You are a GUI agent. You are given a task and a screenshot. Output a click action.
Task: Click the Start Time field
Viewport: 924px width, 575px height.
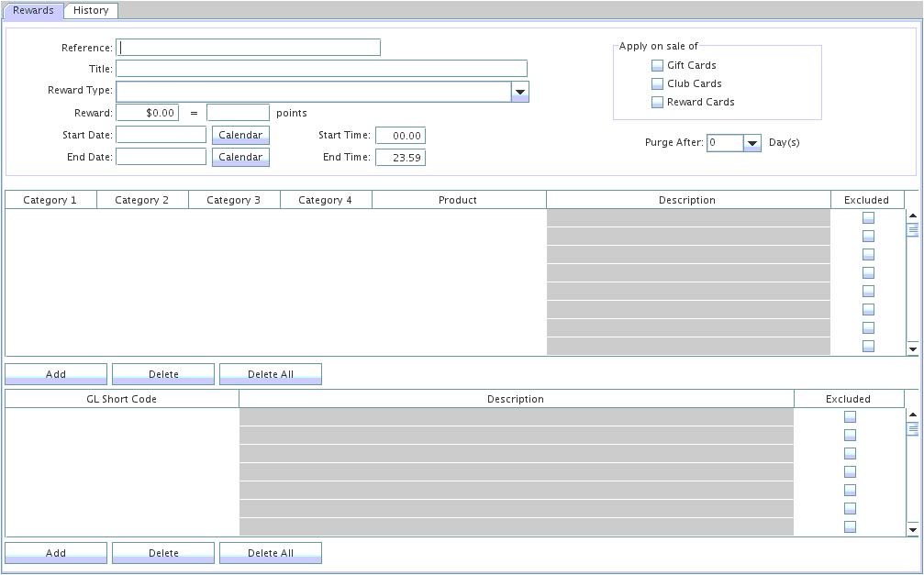coord(400,136)
